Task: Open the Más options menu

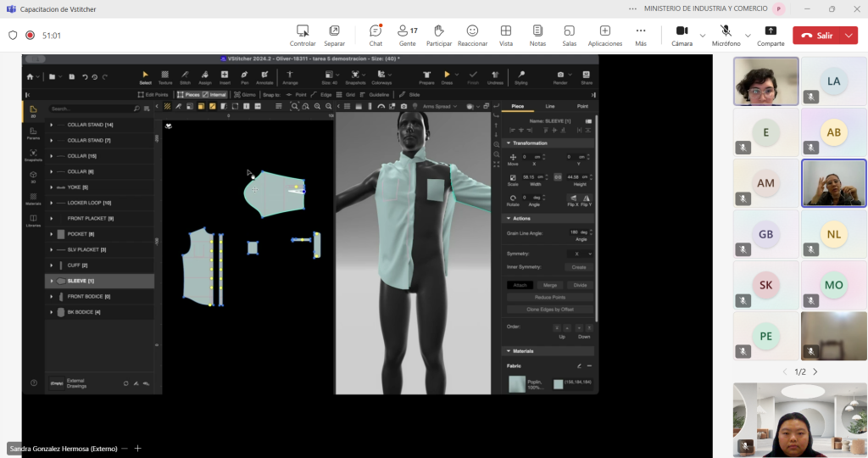Action: pyautogui.click(x=641, y=36)
